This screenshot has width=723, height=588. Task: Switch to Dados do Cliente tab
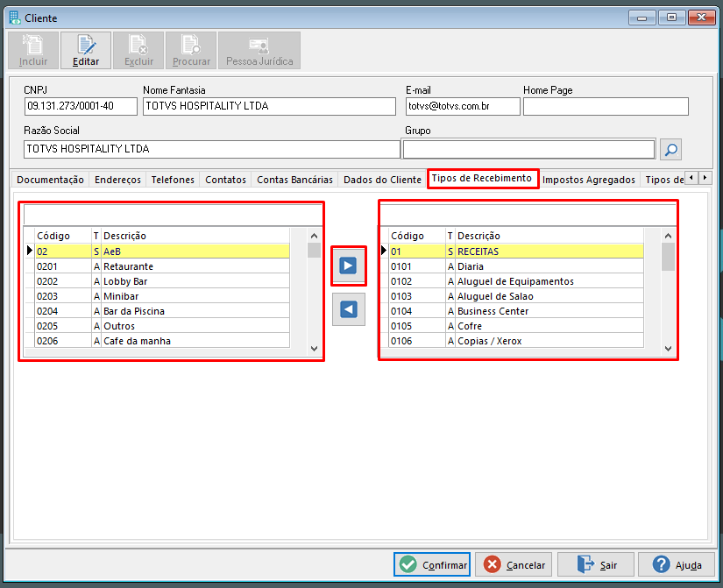382,180
